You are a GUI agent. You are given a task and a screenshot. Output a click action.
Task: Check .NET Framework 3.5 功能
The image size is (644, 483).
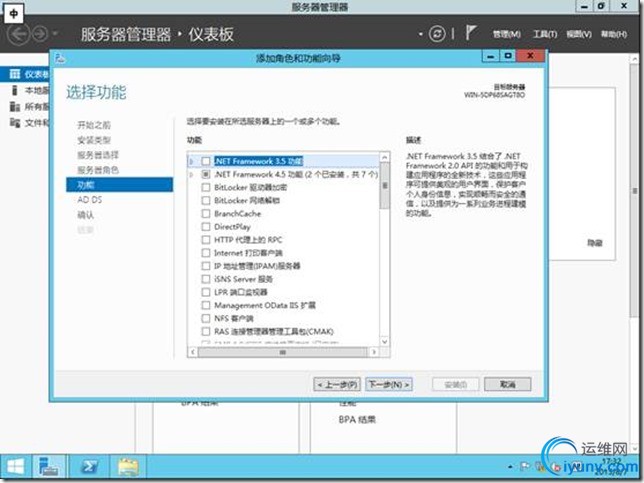click(206, 161)
